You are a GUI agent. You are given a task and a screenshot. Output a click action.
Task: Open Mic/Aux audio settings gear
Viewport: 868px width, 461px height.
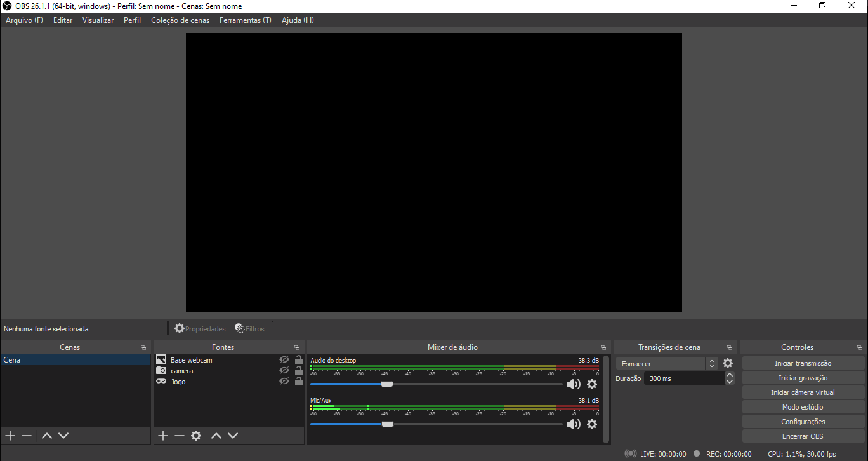click(x=592, y=424)
